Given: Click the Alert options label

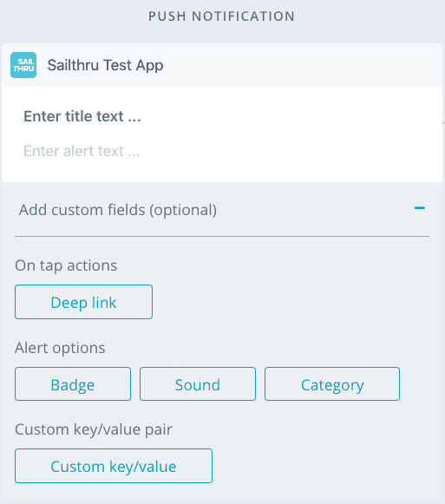Looking at the screenshot, I should pos(60,348).
